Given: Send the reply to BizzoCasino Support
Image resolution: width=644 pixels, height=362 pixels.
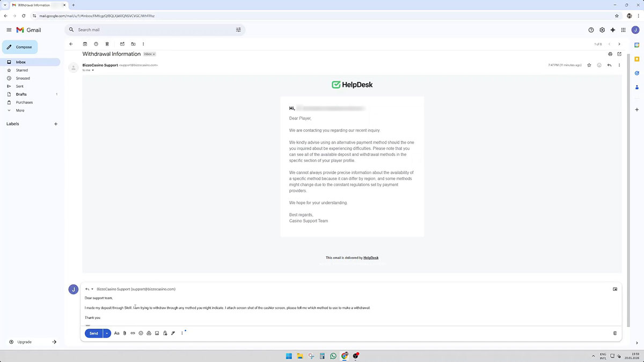Looking at the screenshot, I should point(93,333).
